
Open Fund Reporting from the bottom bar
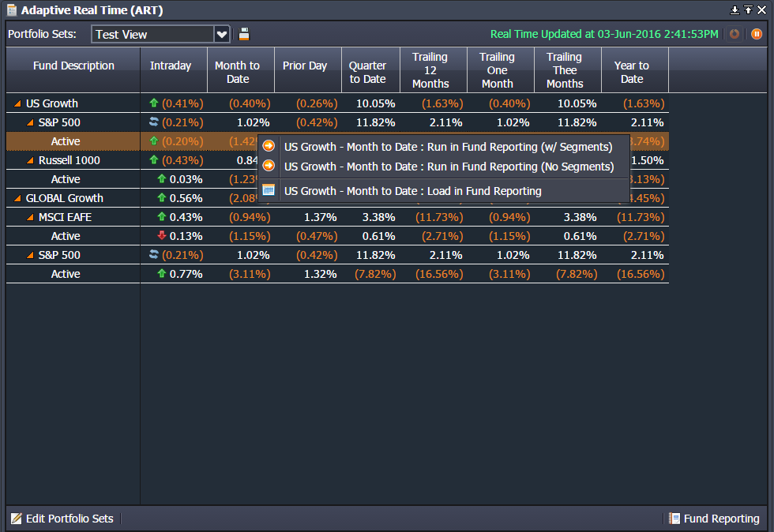coord(720,519)
